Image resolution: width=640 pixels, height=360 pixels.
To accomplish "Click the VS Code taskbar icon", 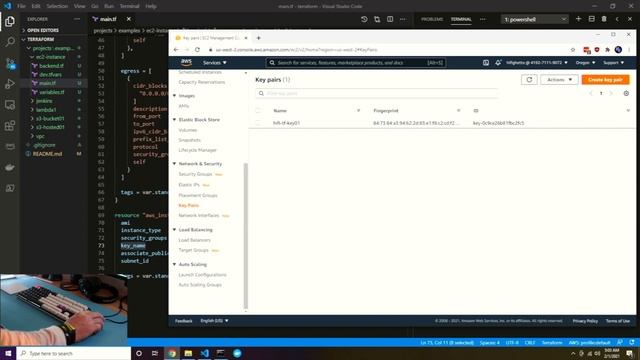I will tap(204, 353).
